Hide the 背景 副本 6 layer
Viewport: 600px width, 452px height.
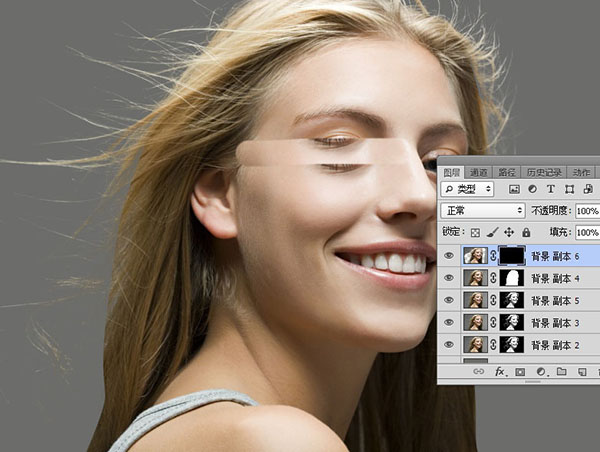[x=449, y=256]
